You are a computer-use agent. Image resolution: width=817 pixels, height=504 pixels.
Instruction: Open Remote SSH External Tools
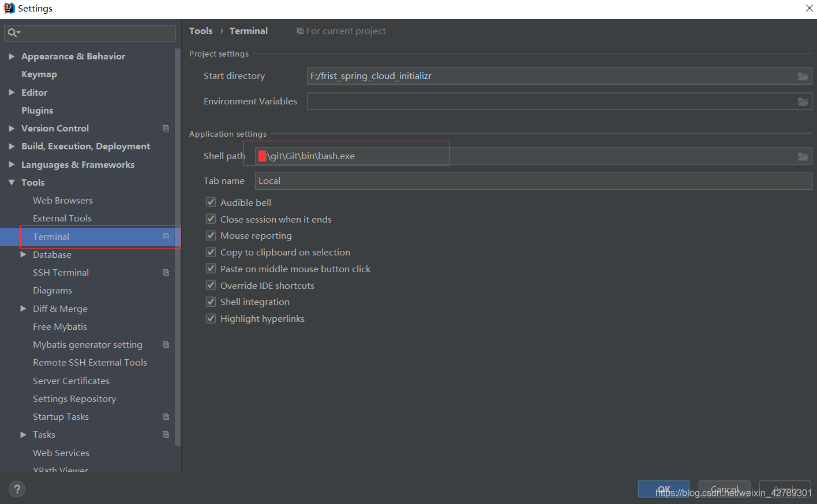pos(90,363)
